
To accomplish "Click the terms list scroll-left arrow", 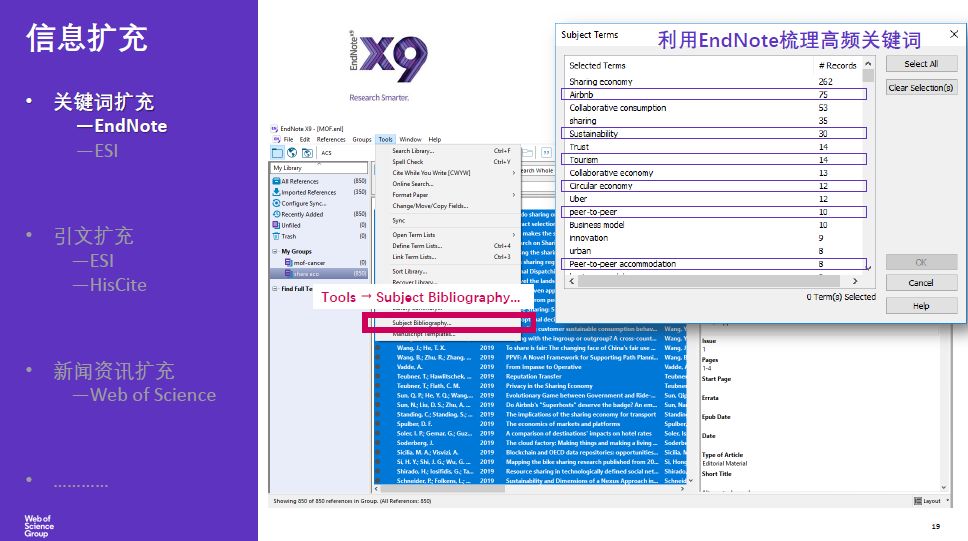I will click(572, 281).
